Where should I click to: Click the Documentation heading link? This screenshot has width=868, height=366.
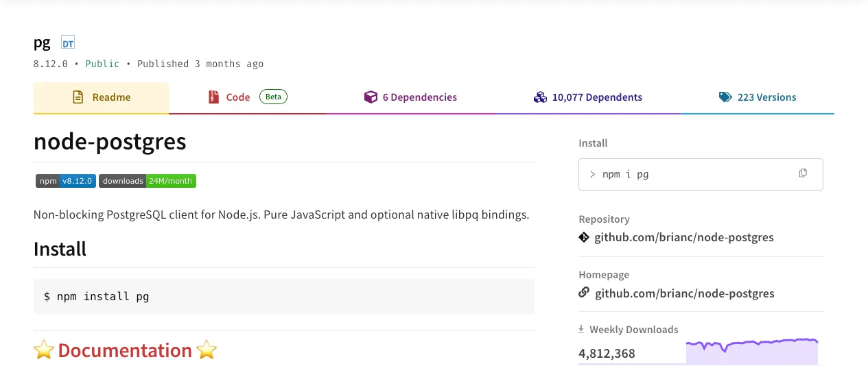click(125, 351)
